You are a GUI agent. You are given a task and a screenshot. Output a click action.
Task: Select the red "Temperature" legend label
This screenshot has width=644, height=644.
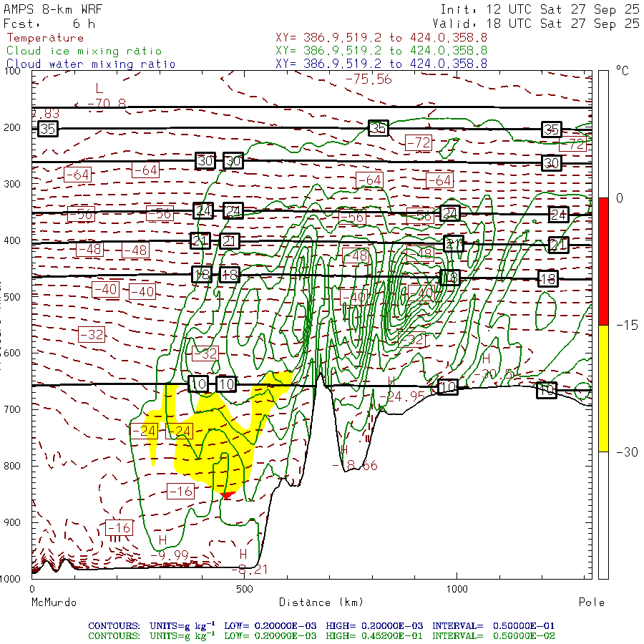[45, 38]
